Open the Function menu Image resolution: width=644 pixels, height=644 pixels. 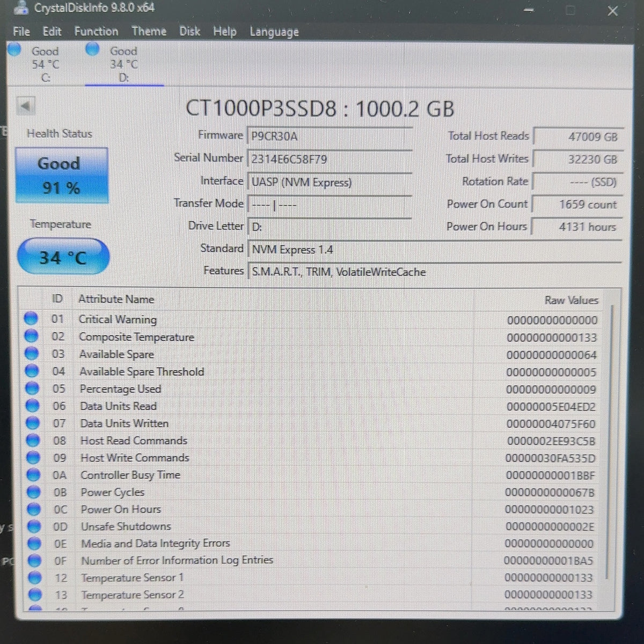[97, 32]
